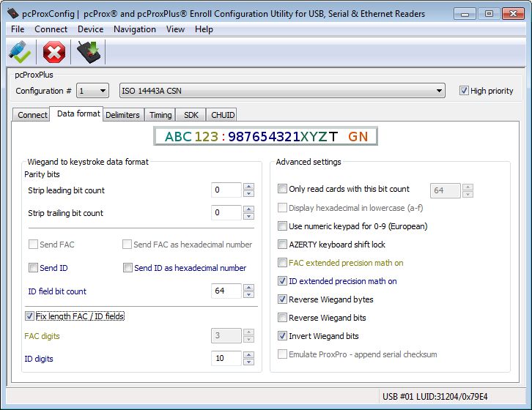Click the write settings to reader icon
Viewport: 532px width, 410px height.
click(x=89, y=52)
